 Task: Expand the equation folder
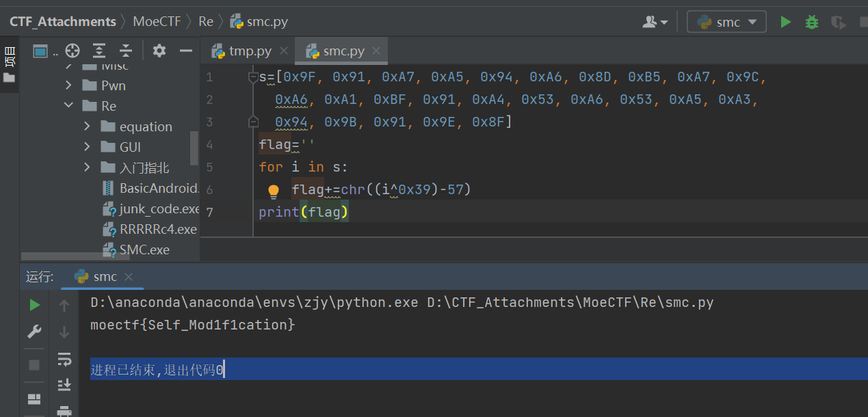tap(87, 126)
